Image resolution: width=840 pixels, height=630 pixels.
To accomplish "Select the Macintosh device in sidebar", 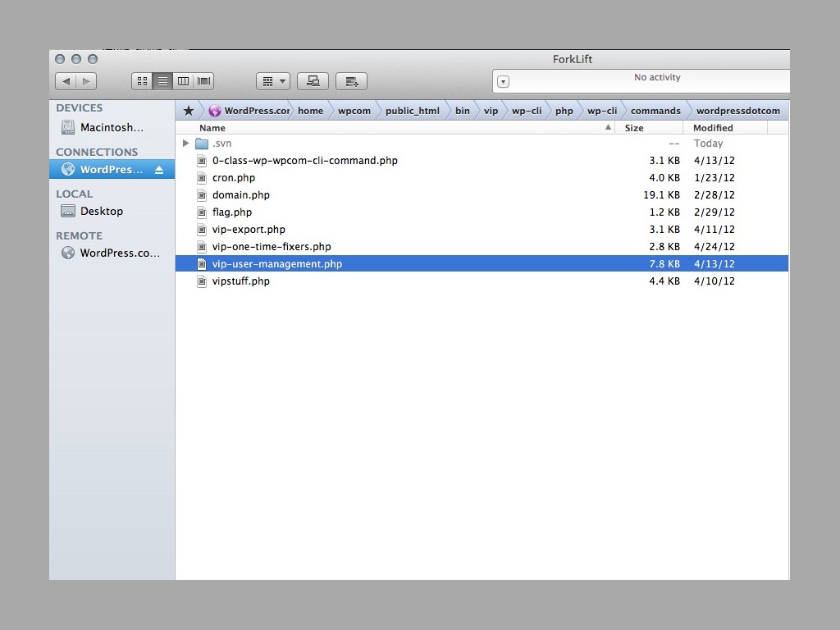I will [112, 127].
